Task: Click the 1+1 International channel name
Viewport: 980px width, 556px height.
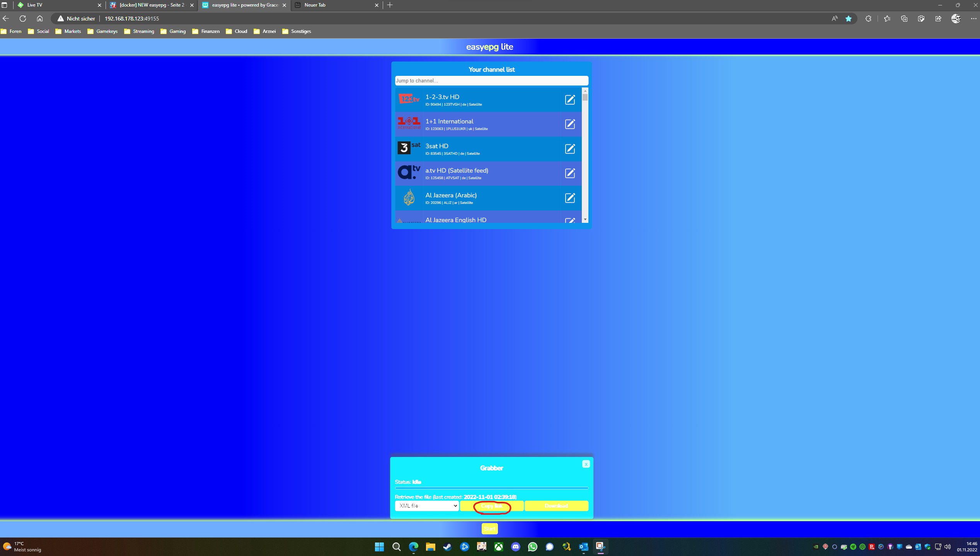Action: tap(449, 121)
